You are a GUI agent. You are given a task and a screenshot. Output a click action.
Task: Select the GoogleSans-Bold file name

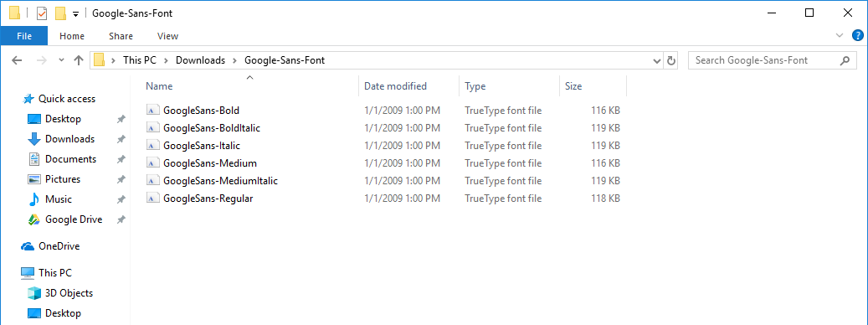(201, 111)
